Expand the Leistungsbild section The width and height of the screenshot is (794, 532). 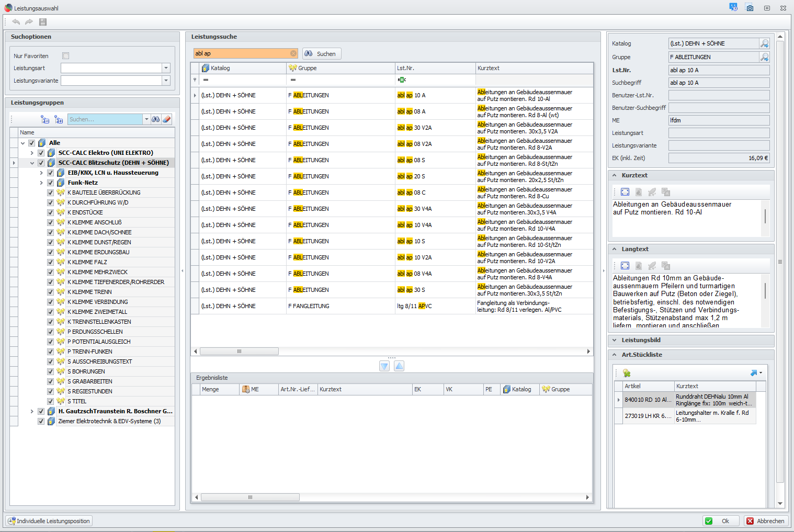tap(614, 340)
